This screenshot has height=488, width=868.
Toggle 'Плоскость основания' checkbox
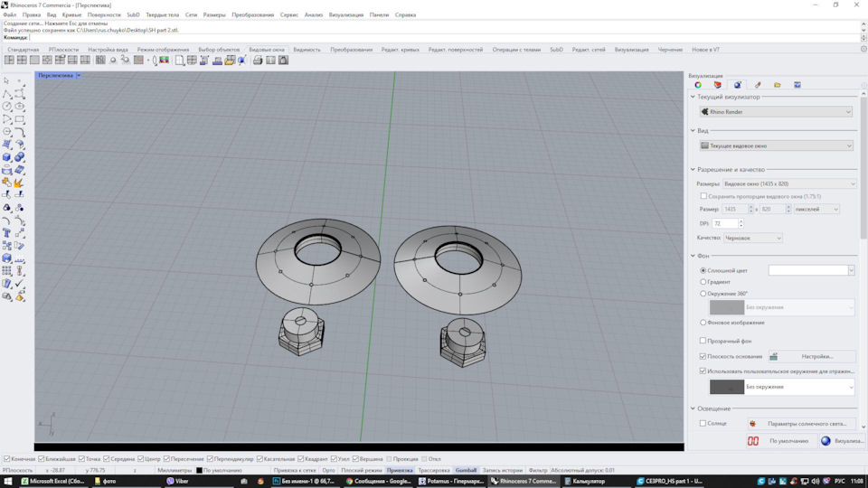[703, 356]
